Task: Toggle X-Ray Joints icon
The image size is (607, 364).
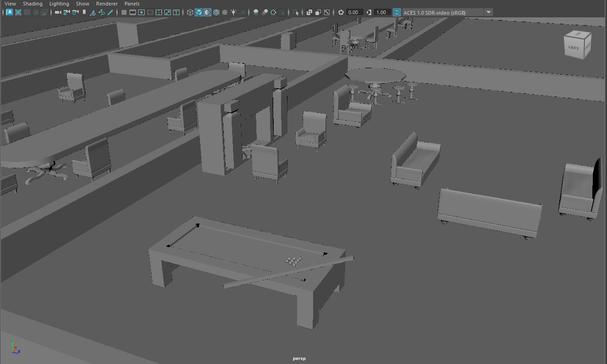Action: 326,12
